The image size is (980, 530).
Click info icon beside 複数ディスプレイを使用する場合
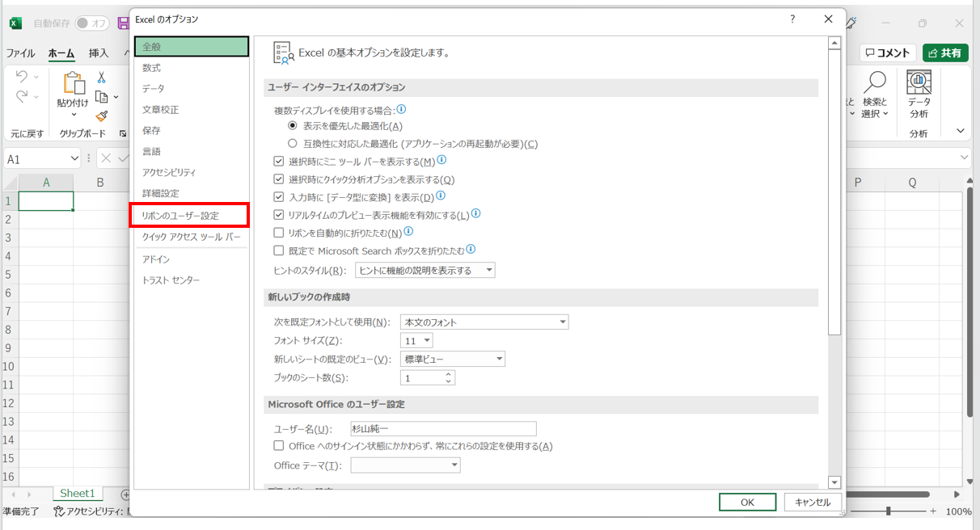click(x=401, y=109)
